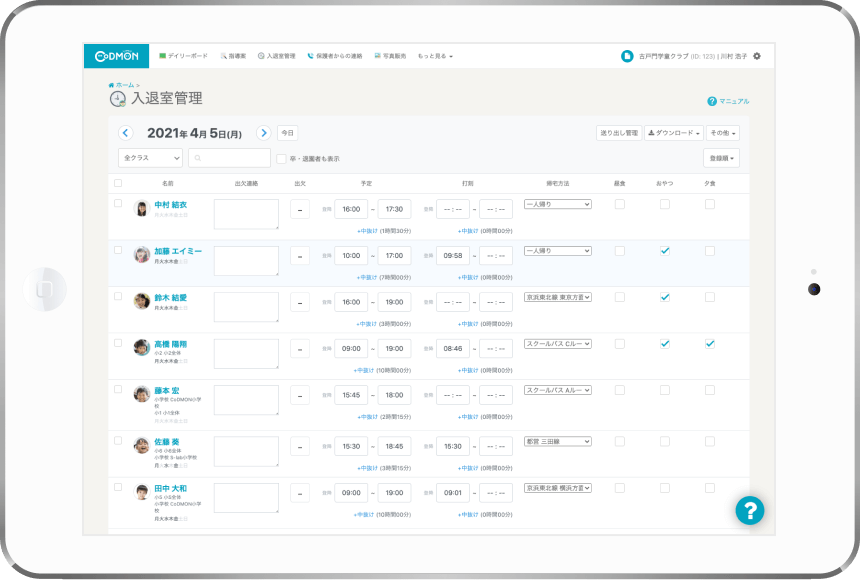This screenshot has width=860, height=580.
Task: Open the デイリーボード menu item
Action: coord(184,56)
